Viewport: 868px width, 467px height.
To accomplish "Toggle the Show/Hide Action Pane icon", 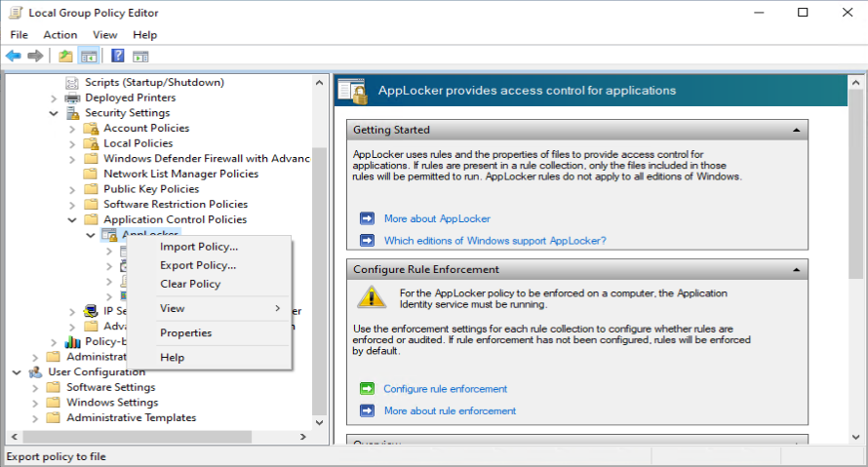I will tap(140, 56).
